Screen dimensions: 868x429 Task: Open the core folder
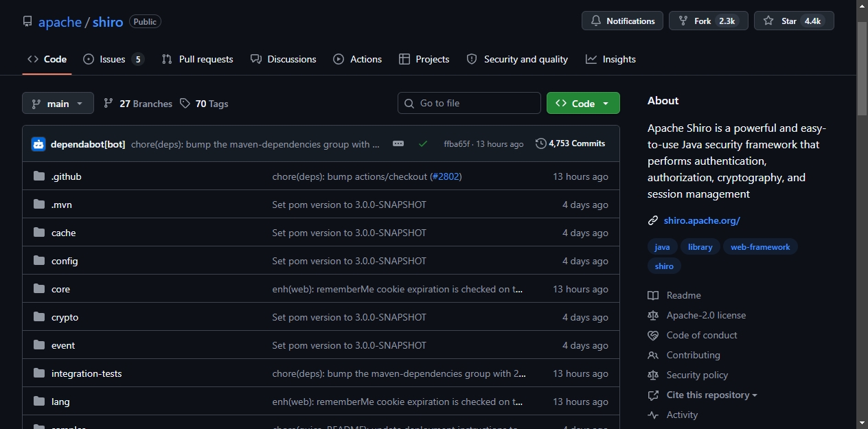point(60,289)
